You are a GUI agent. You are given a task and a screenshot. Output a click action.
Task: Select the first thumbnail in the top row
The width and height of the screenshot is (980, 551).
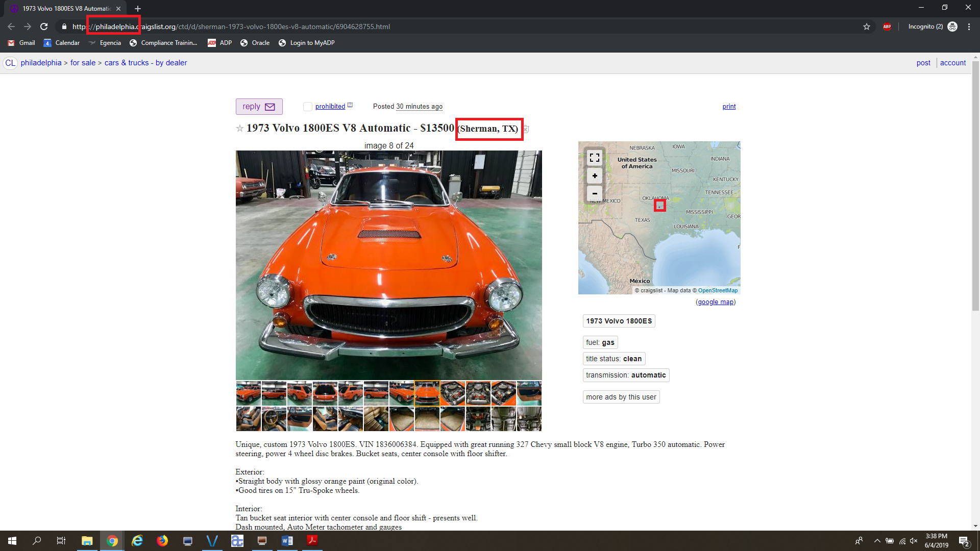(249, 393)
